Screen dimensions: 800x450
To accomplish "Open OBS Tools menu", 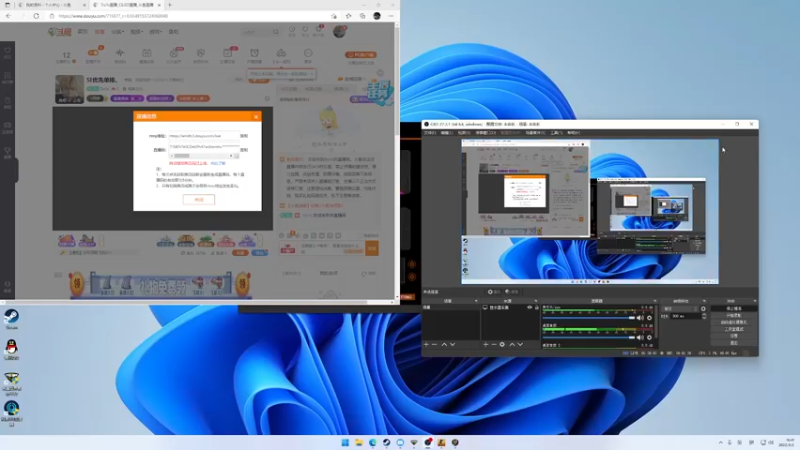I will point(557,133).
